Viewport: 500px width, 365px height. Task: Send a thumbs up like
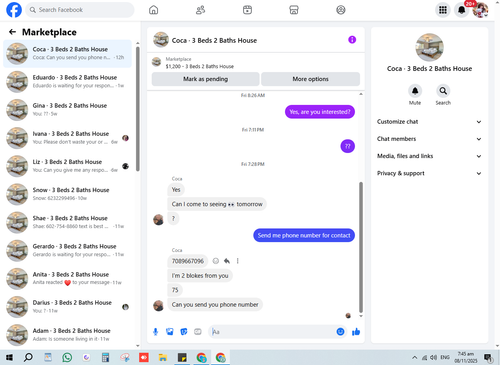356,332
